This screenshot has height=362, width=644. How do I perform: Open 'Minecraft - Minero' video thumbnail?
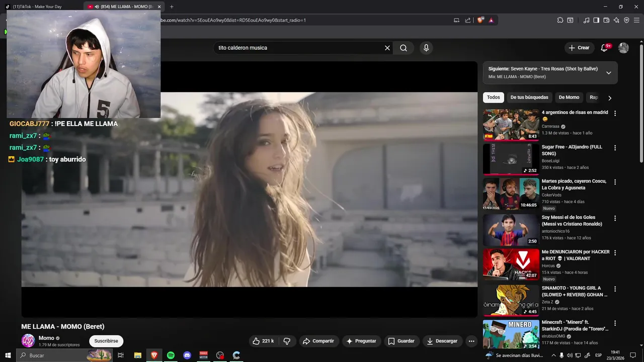511,334
